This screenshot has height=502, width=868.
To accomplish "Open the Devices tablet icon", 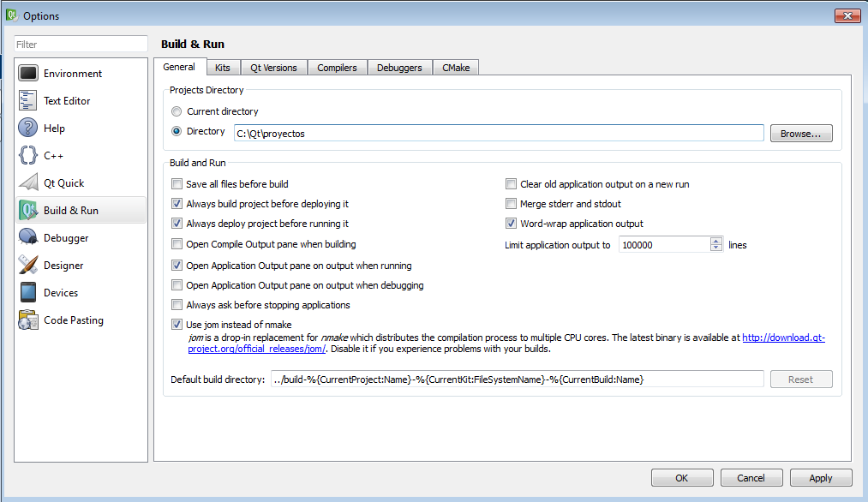I will pyautogui.click(x=28, y=292).
